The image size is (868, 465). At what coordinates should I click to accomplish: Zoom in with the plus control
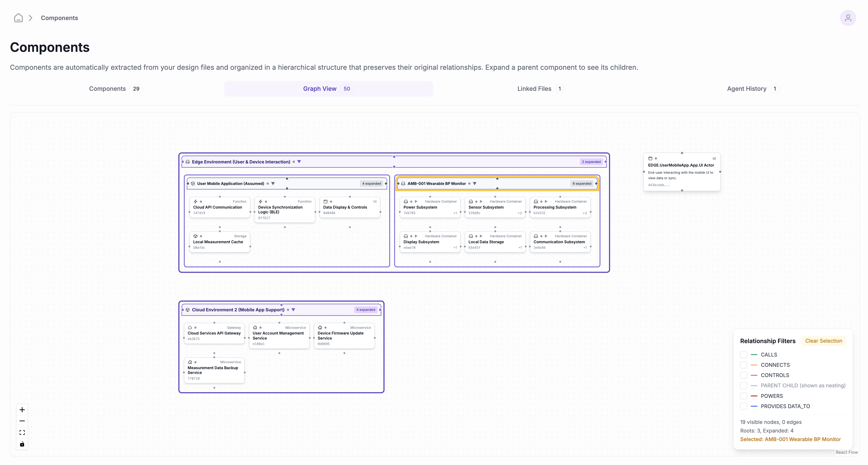(22, 410)
